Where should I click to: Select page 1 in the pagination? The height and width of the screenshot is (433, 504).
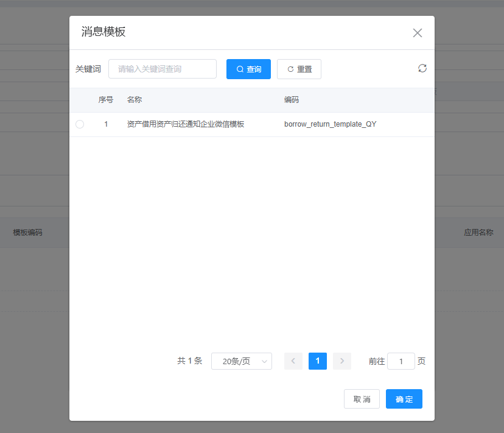tap(318, 361)
